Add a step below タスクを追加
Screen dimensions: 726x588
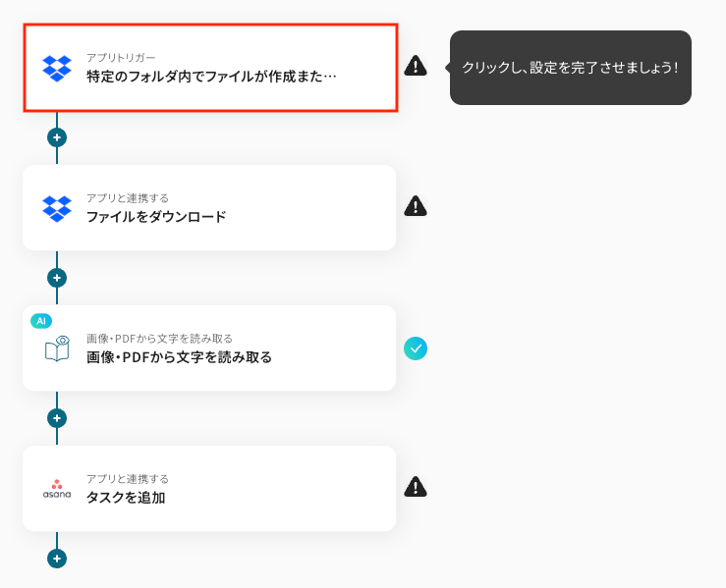(x=57, y=559)
